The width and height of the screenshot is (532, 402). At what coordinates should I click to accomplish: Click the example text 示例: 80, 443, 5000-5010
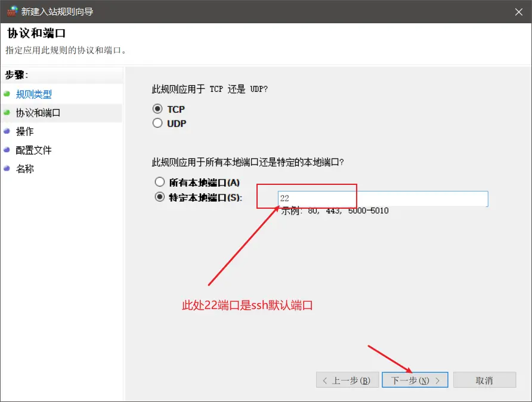[335, 211]
